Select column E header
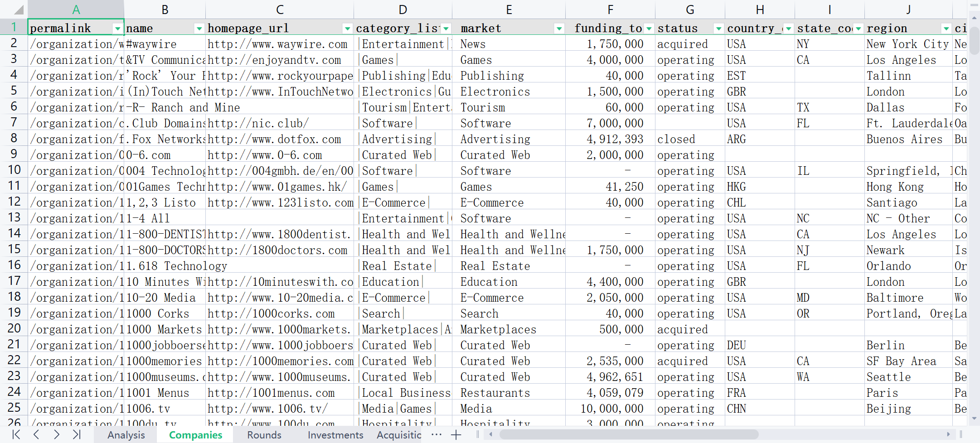 point(509,10)
